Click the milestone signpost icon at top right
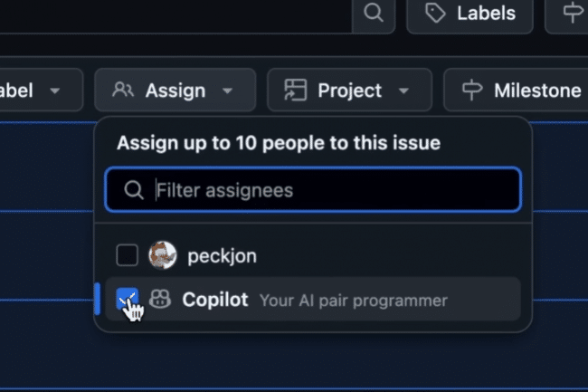588x392 pixels. pos(573,12)
